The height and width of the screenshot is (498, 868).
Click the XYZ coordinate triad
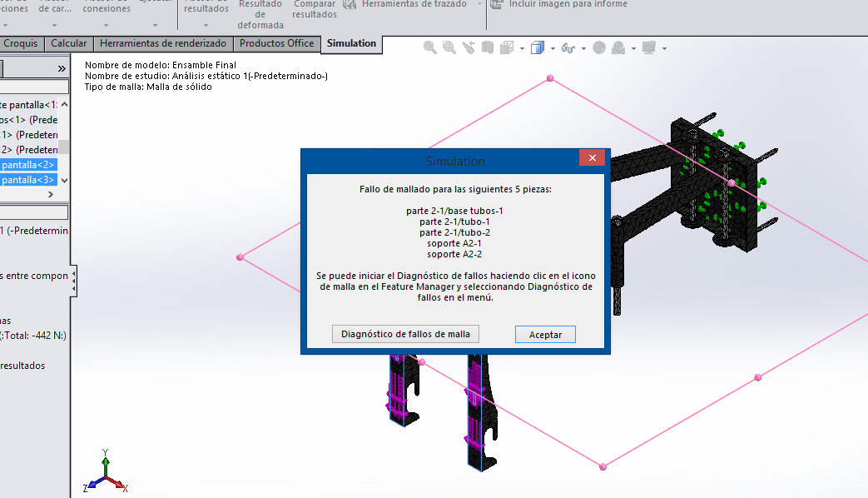tap(105, 471)
